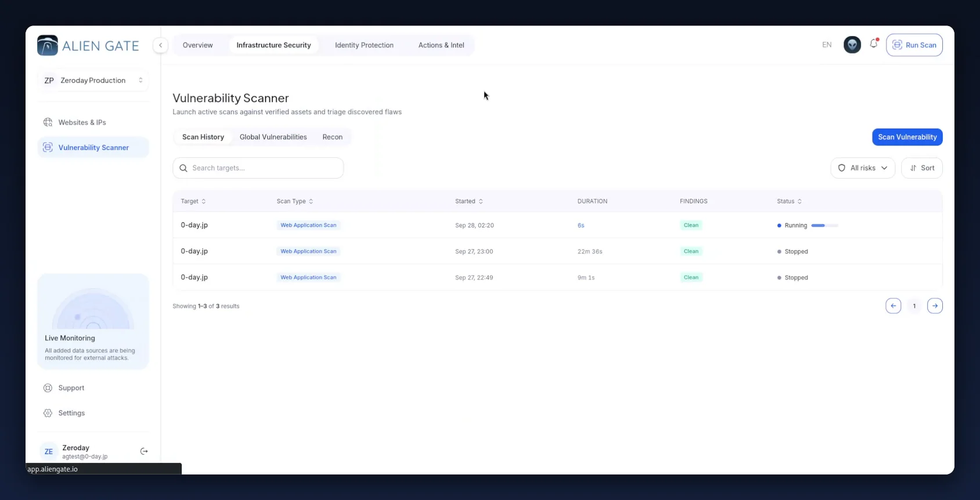The width and height of the screenshot is (980, 500).
Task: Select the Infrastructure Security tab
Action: click(x=274, y=45)
